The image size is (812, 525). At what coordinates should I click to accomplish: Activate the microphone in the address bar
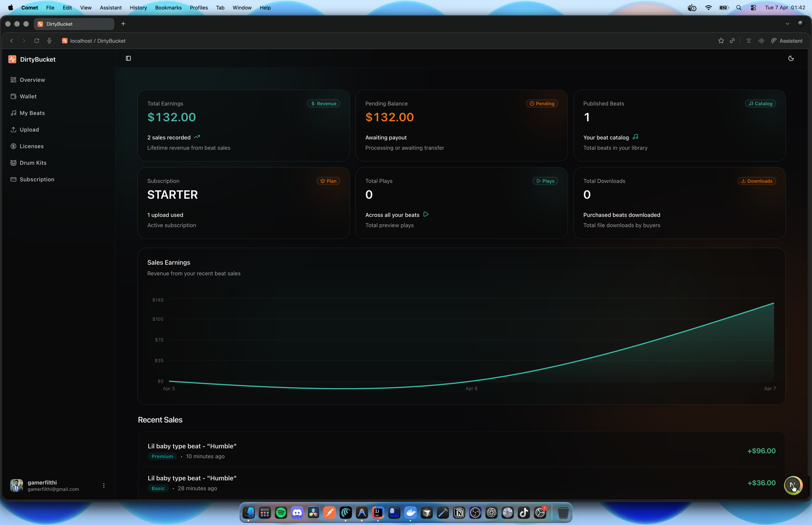[x=49, y=40]
